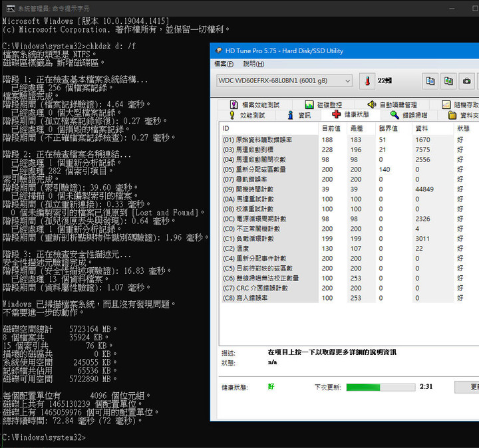Open the 資訊 info tab

pyautogui.click(x=299, y=115)
